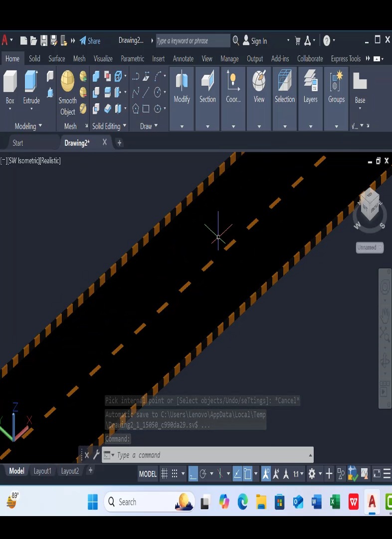The image size is (392, 539).
Task: Click the MODEL space button
Action: (148, 474)
